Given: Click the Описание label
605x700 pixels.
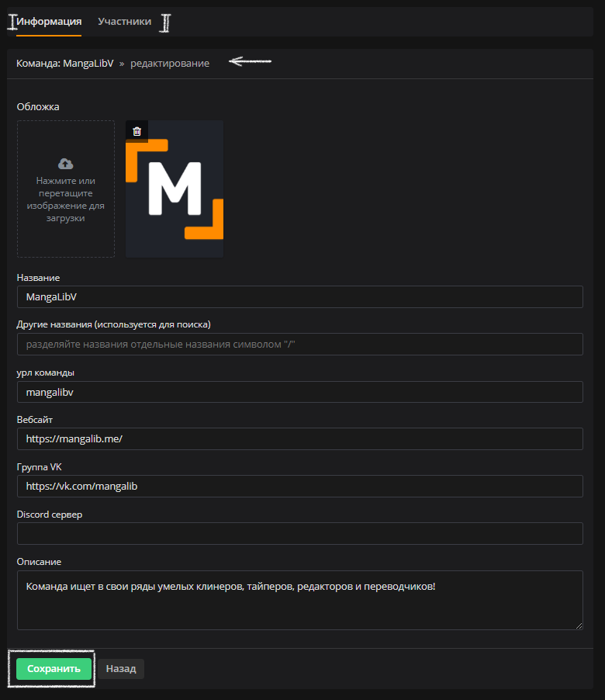Looking at the screenshot, I should pos(39,562).
